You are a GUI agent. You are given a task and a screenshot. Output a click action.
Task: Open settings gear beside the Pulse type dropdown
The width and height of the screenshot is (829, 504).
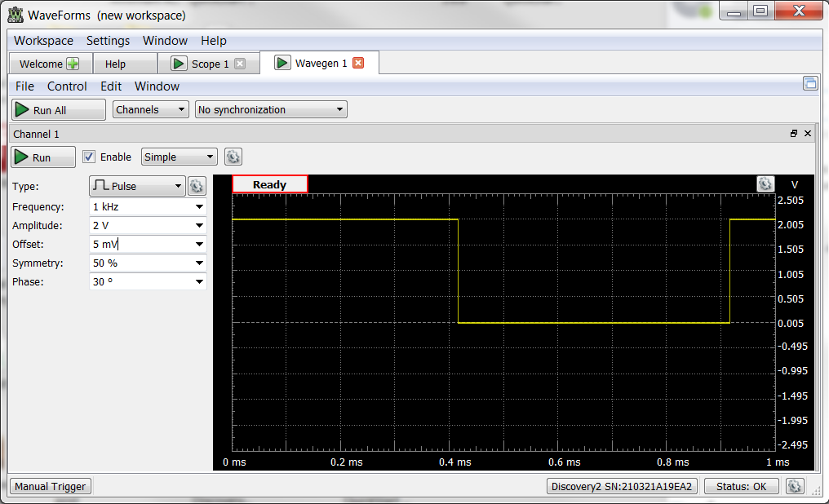(196, 186)
